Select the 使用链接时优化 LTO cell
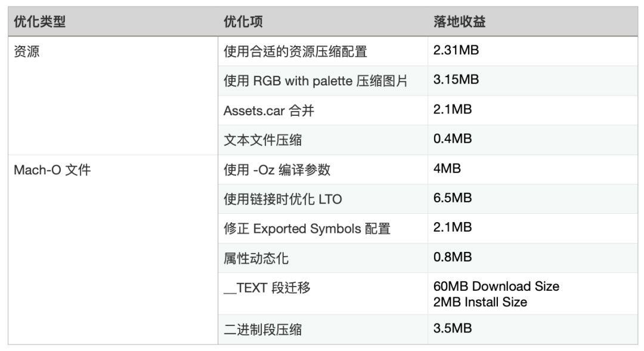Screen dimensions: 644x351 coord(283,199)
